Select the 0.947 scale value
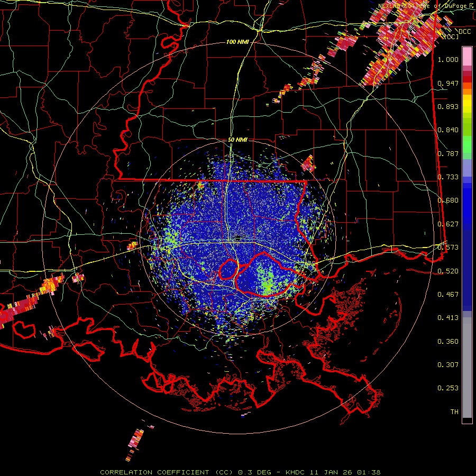The width and height of the screenshot is (476, 476). [448, 83]
